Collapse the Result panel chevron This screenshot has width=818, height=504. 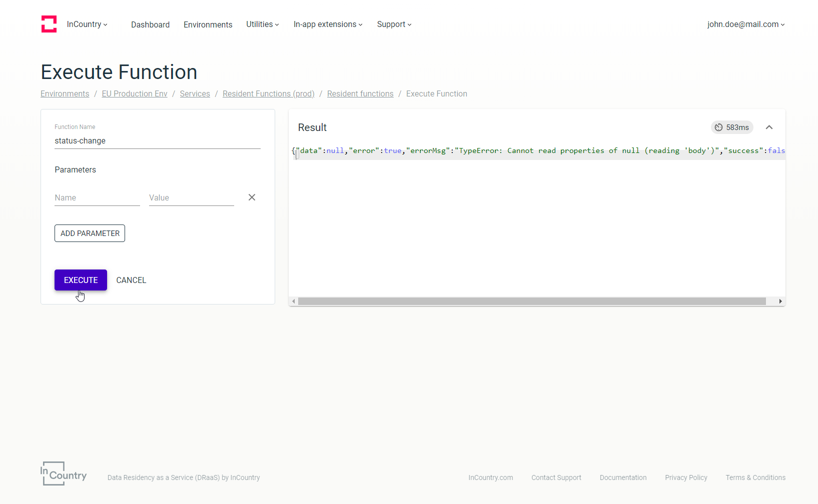(769, 127)
